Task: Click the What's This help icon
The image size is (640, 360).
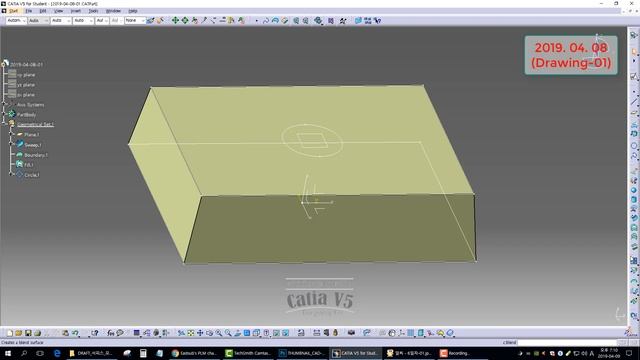Action: coord(95,333)
